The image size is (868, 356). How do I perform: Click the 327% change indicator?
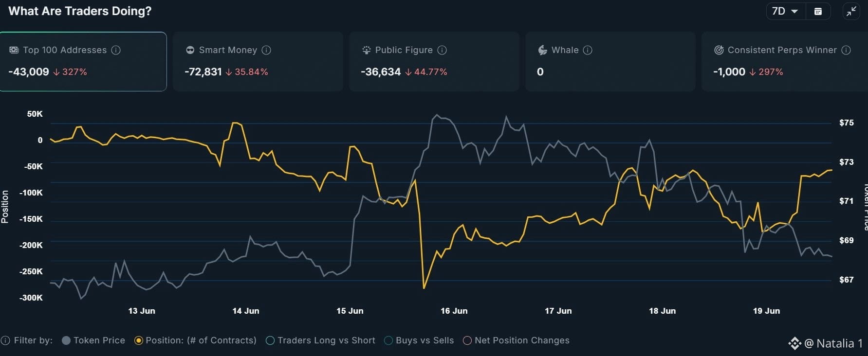70,72
